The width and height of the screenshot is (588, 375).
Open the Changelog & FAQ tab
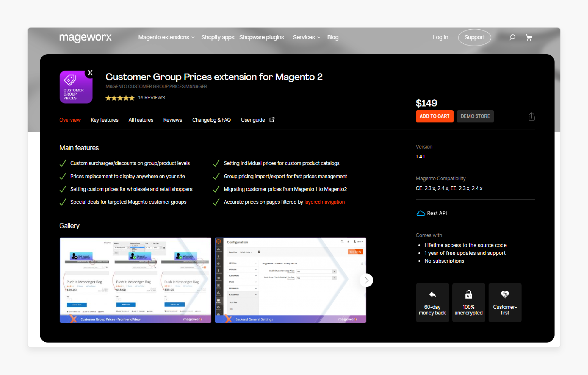tap(211, 120)
